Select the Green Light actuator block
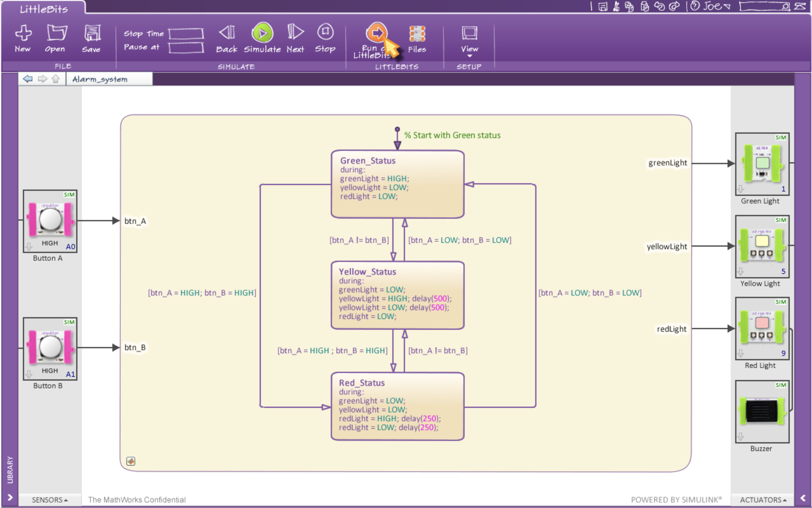 pyautogui.click(x=762, y=164)
